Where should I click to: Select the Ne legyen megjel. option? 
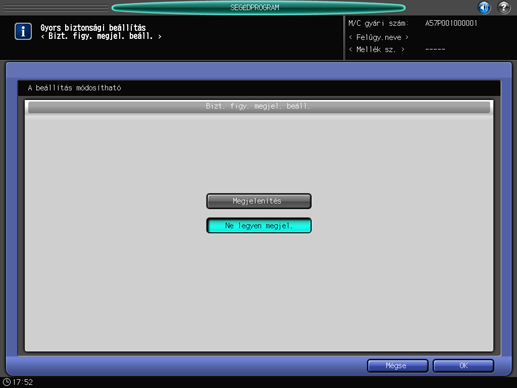pyautogui.click(x=259, y=226)
